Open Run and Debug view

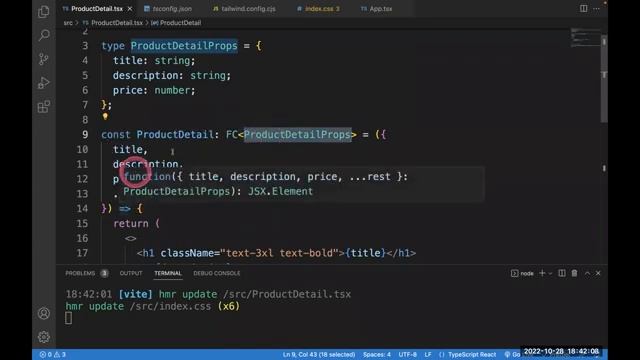pos(44,83)
